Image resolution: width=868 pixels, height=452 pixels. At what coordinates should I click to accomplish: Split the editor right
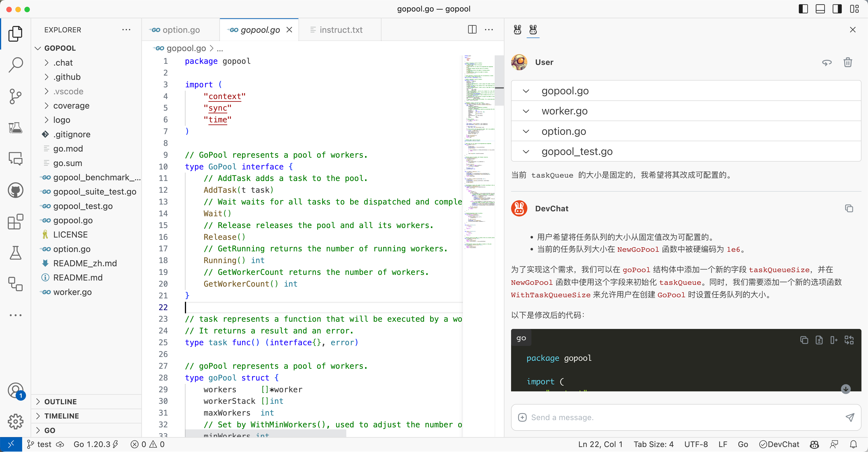tap(472, 30)
